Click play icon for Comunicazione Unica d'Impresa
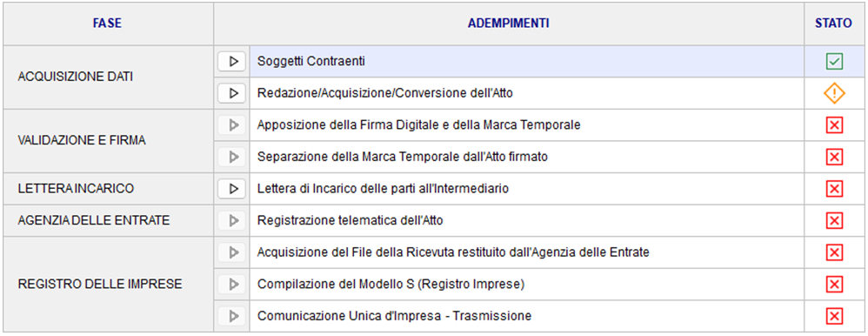868x336 pixels. [232, 317]
